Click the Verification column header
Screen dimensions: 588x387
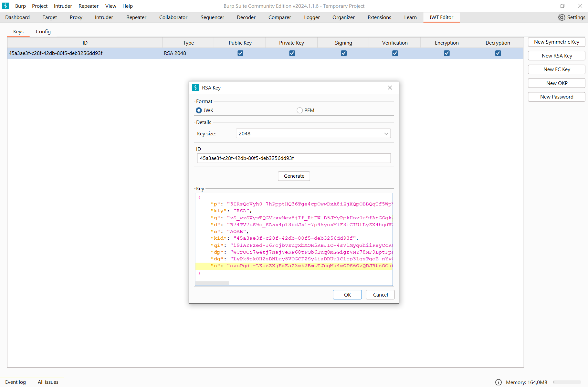click(395, 43)
